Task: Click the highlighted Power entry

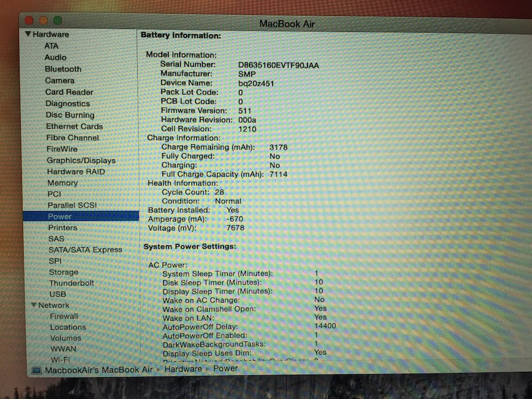Action: pos(81,216)
